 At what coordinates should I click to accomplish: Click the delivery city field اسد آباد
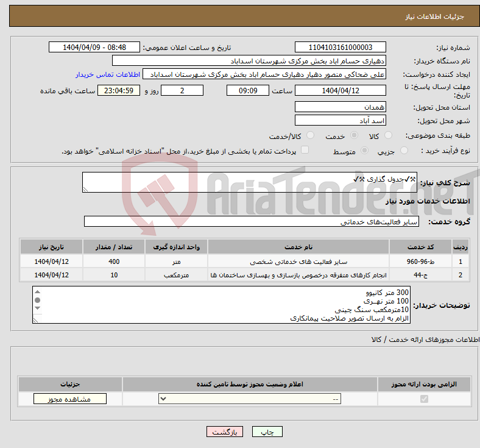tap(340, 120)
